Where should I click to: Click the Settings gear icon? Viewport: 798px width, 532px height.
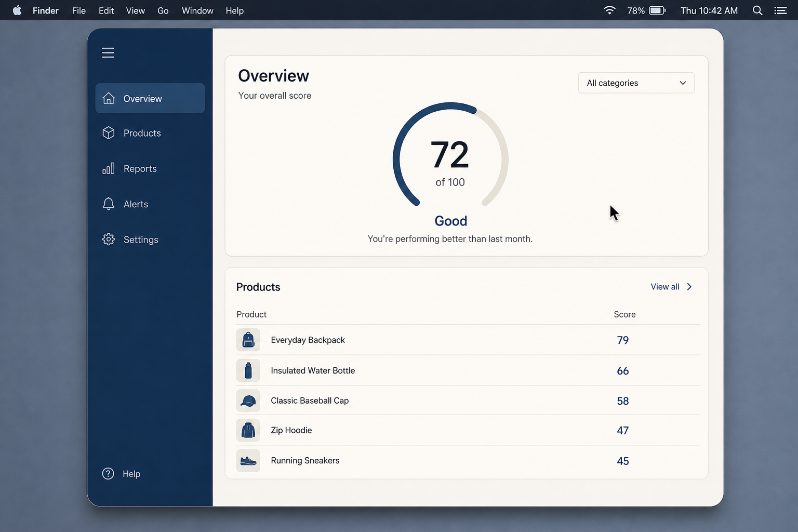coord(109,239)
